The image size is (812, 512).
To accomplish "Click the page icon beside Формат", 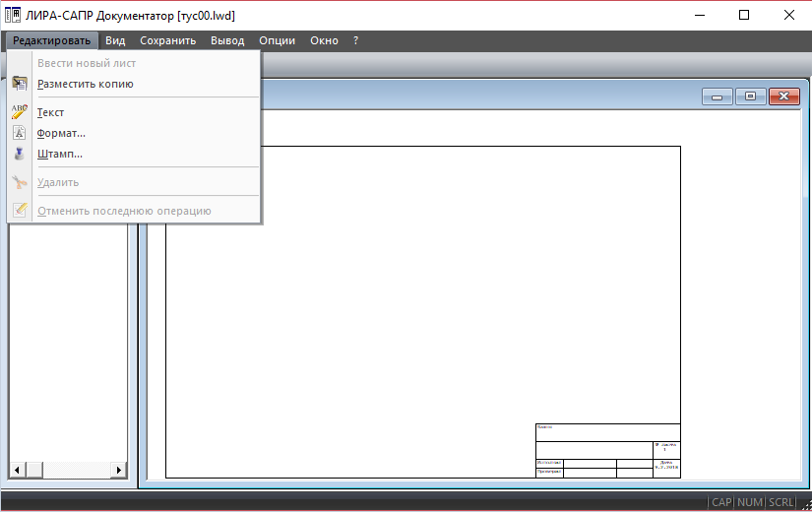I will point(19,133).
